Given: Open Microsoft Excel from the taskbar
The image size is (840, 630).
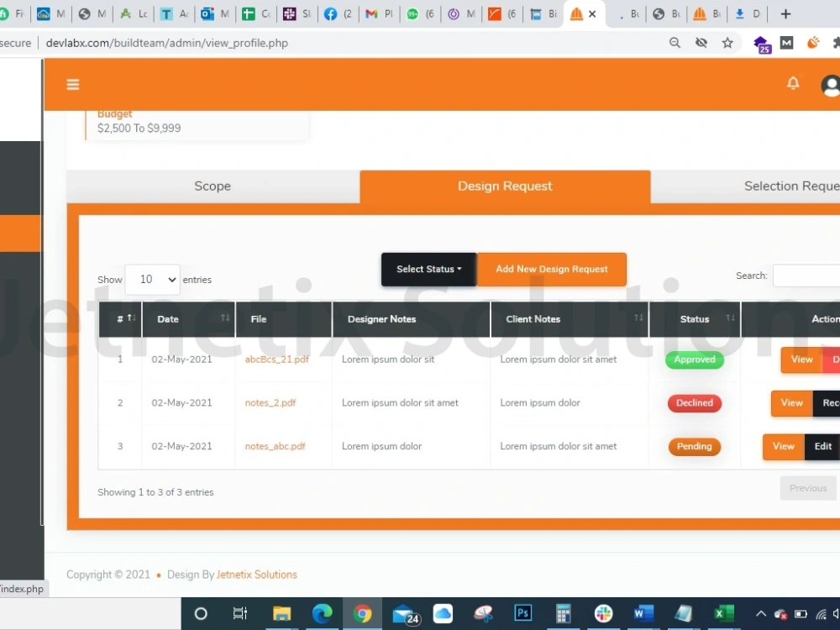Looking at the screenshot, I should point(724,614).
